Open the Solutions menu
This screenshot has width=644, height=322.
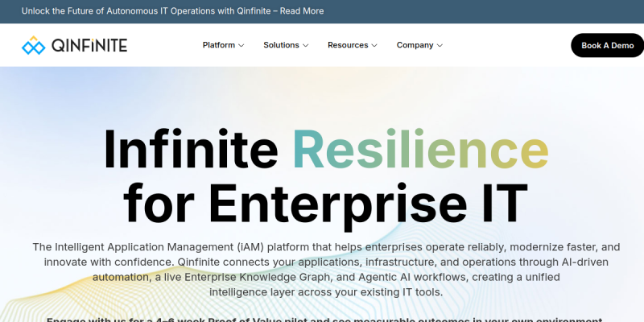coord(281,45)
